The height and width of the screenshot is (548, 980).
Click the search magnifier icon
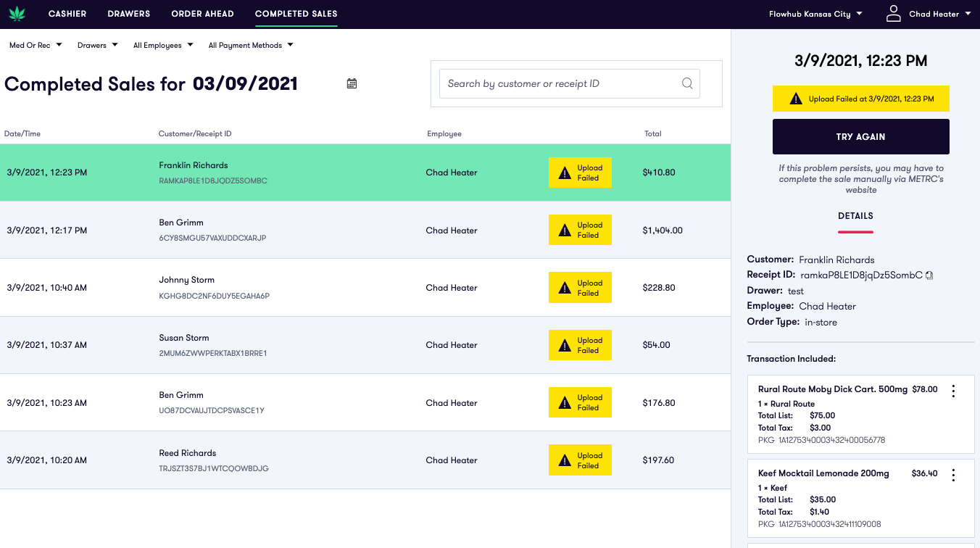687,83
